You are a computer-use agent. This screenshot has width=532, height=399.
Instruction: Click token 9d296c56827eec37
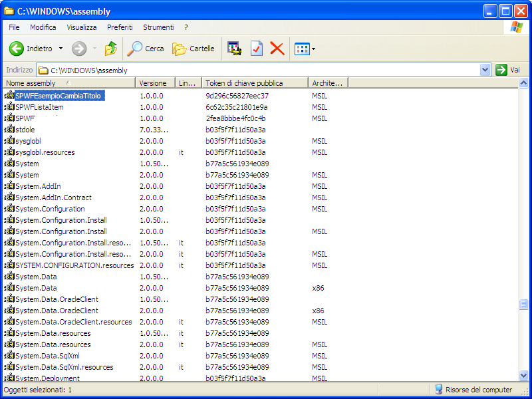tap(237, 96)
